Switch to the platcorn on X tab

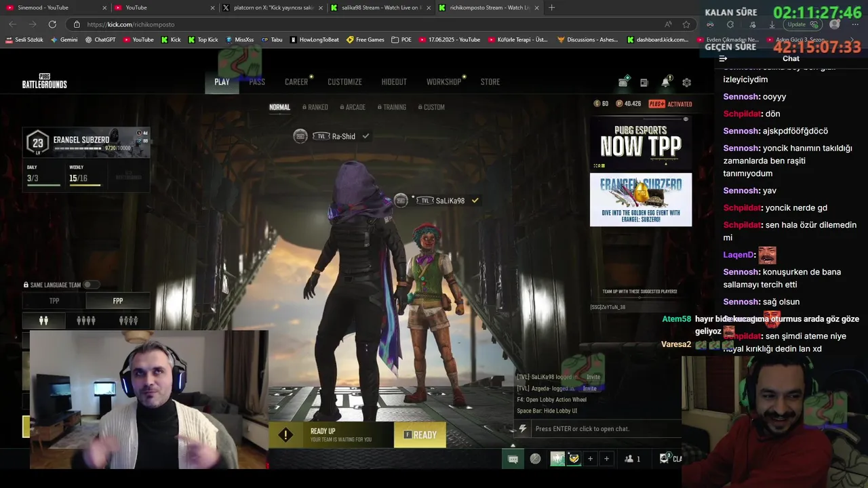pos(273,7)
